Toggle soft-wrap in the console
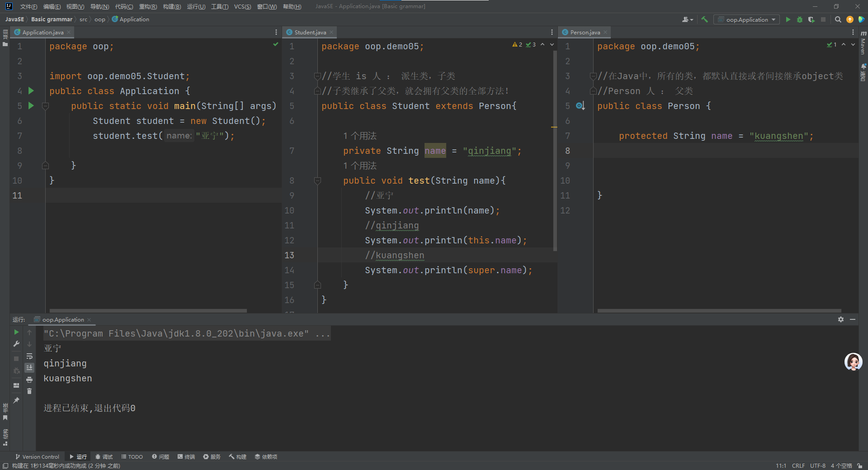Image resolution: width=868 pixels, height=470 pixels. (x=29, y=356)
